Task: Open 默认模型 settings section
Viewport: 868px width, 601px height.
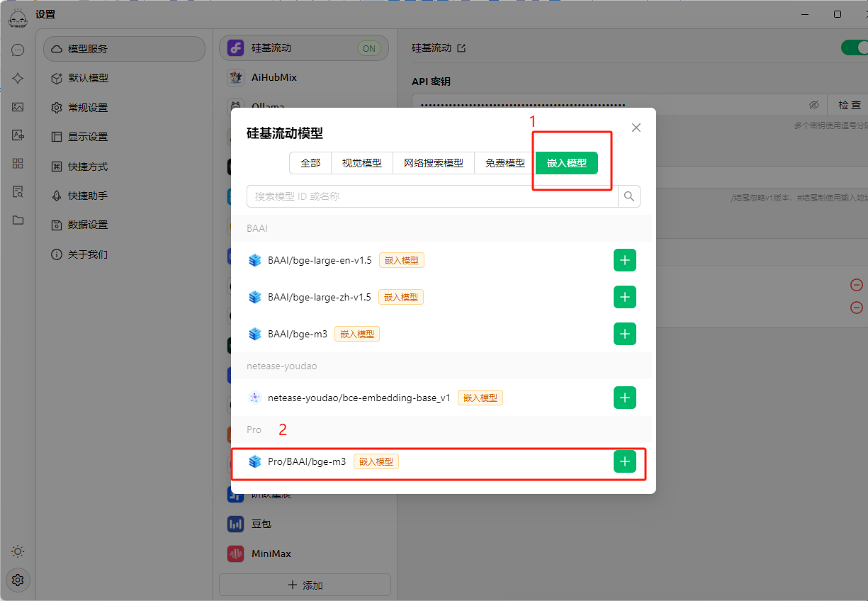Action: point(124,79)
